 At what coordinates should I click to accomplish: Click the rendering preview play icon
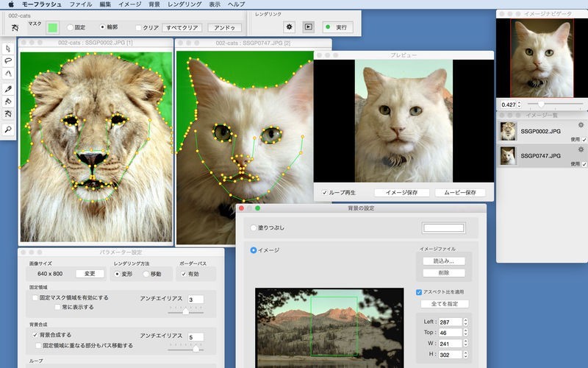pyautogui.click(x=309, y=27)
